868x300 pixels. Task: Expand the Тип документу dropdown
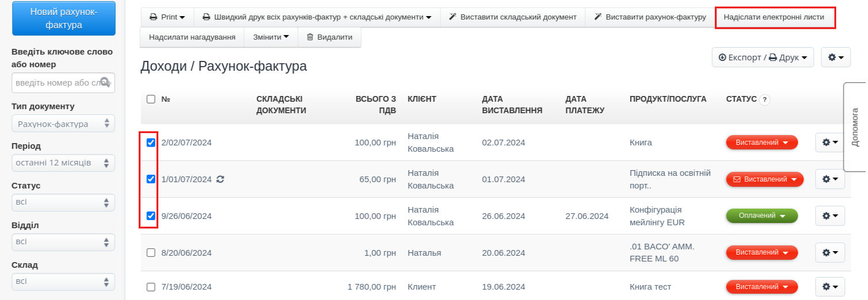63,124
